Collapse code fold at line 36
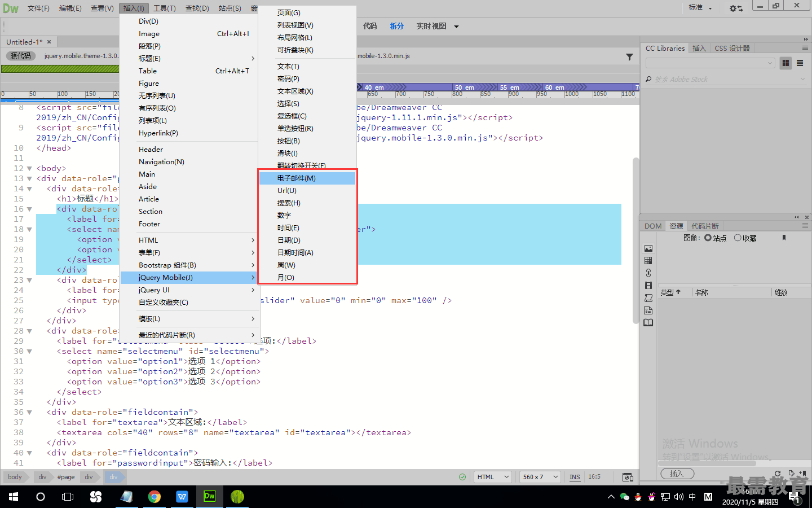 tap(29, 413)
